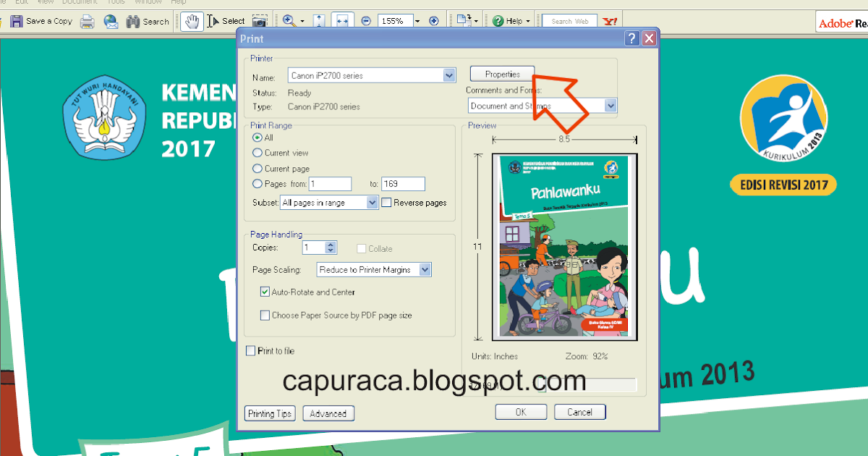Click Cancel in the Print dialog
Image resolution: width=868 pixels, height=456 pixels.
coord(580,412)
